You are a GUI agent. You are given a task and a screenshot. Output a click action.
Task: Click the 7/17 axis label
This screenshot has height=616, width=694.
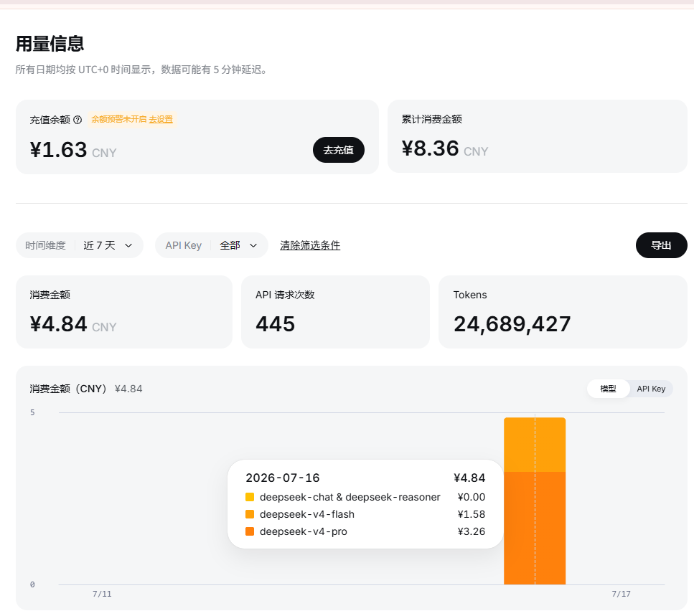[621, 594]
